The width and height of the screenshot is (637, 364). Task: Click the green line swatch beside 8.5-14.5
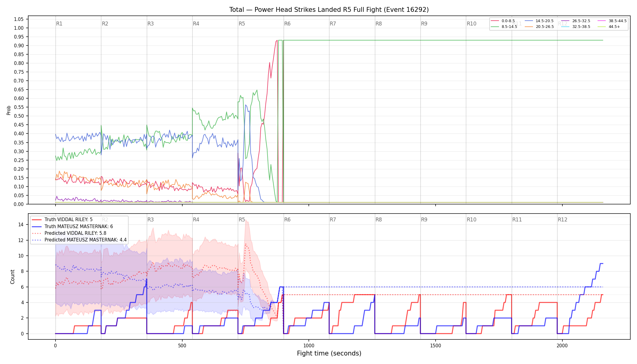(x=495, y=27)
